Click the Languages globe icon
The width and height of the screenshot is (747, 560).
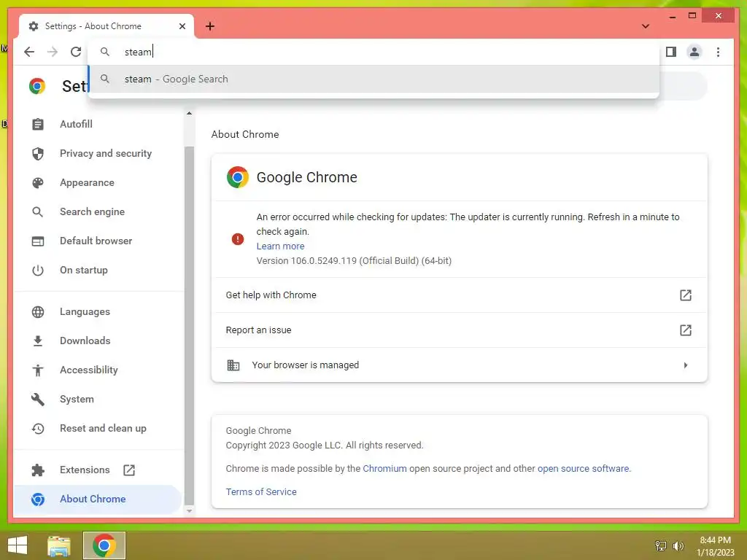point(38,312)
